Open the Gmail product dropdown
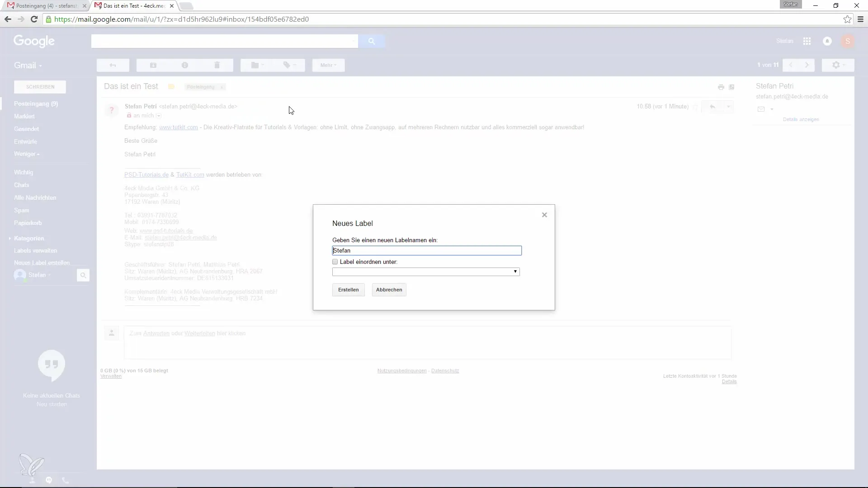This screenshot has height=488, width=868. (x=28, y=66)
